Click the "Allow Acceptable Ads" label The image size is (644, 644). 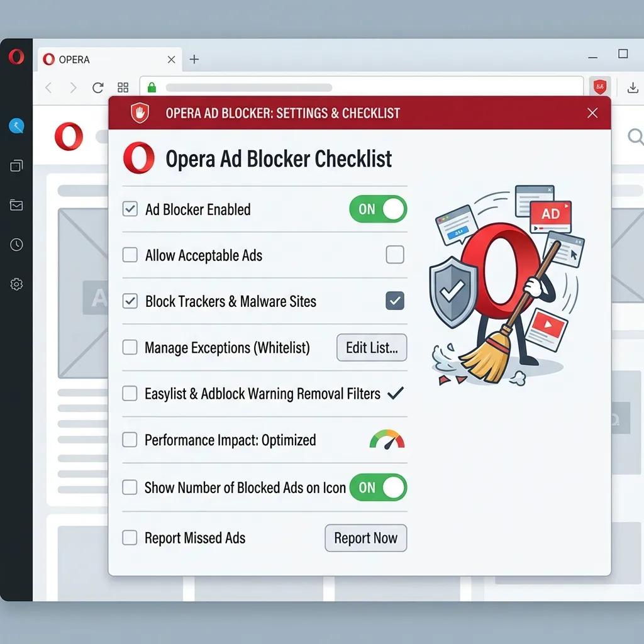[204, 255]
